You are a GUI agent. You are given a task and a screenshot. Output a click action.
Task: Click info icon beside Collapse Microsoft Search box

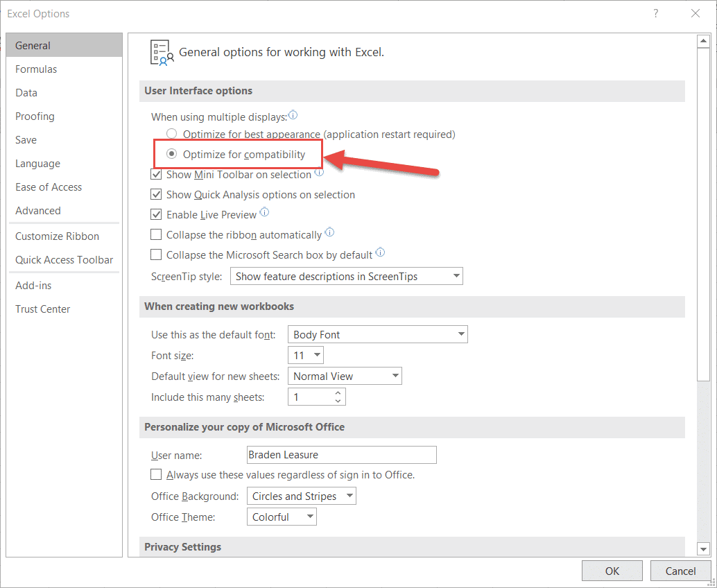click(x=381, y=252)
